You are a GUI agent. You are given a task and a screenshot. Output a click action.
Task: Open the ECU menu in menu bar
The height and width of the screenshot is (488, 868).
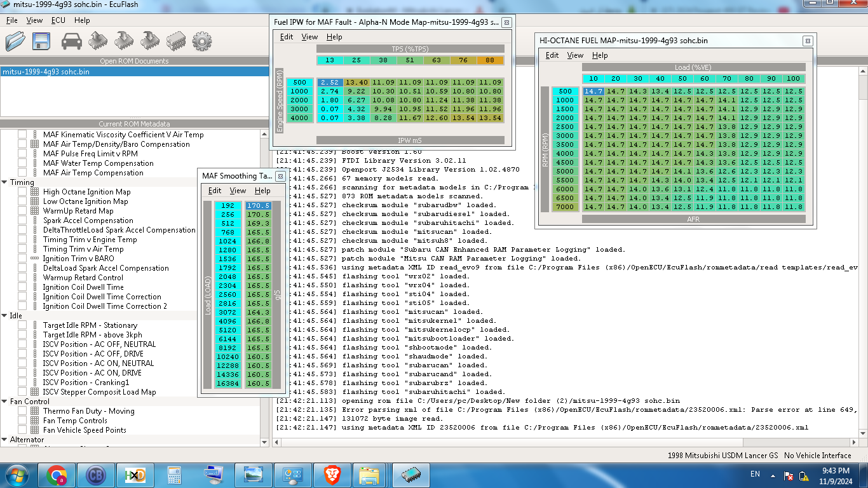tap(58, 20)
